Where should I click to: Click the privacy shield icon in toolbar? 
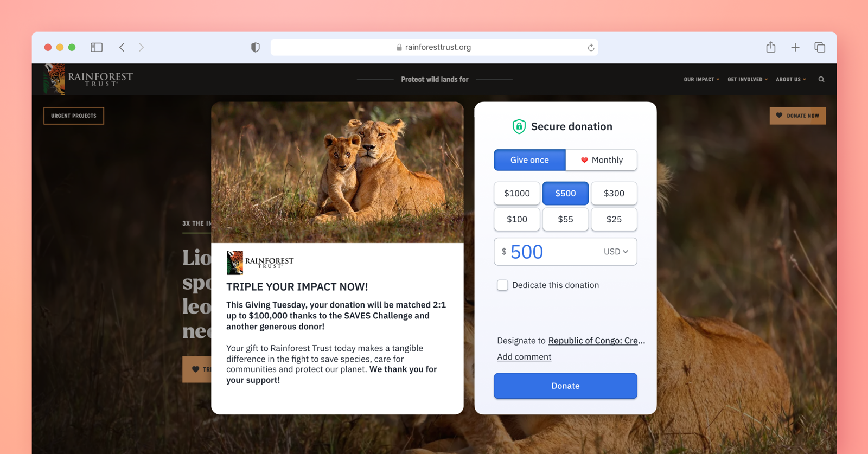(x=255, y=47)
